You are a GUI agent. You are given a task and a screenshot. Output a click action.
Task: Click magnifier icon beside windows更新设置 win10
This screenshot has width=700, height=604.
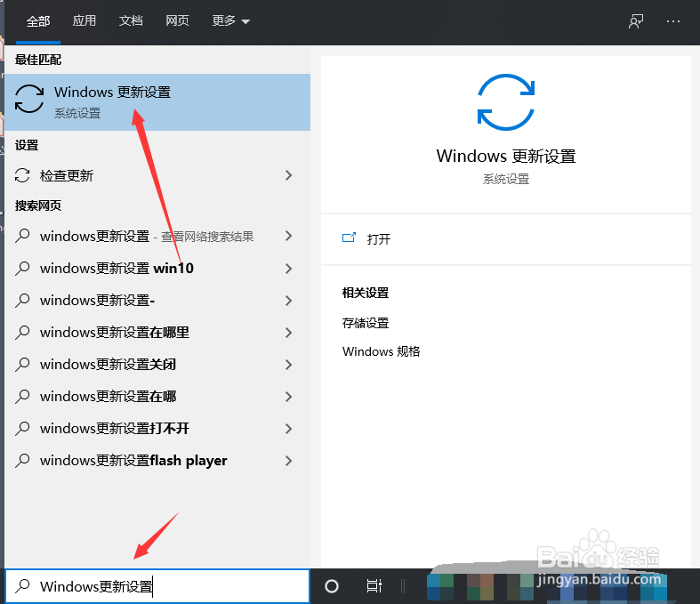pos(22,269)
